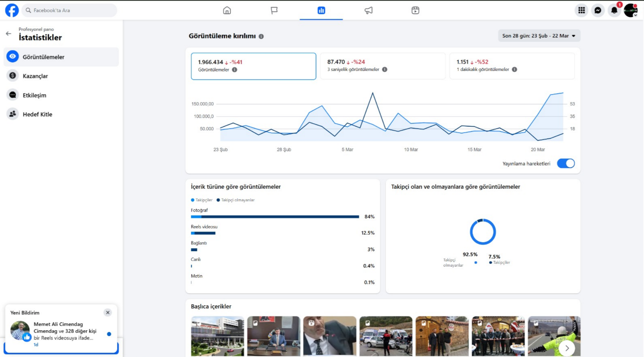
Task: Show next Başlıca içerikler with arrow
Action: 567,348
